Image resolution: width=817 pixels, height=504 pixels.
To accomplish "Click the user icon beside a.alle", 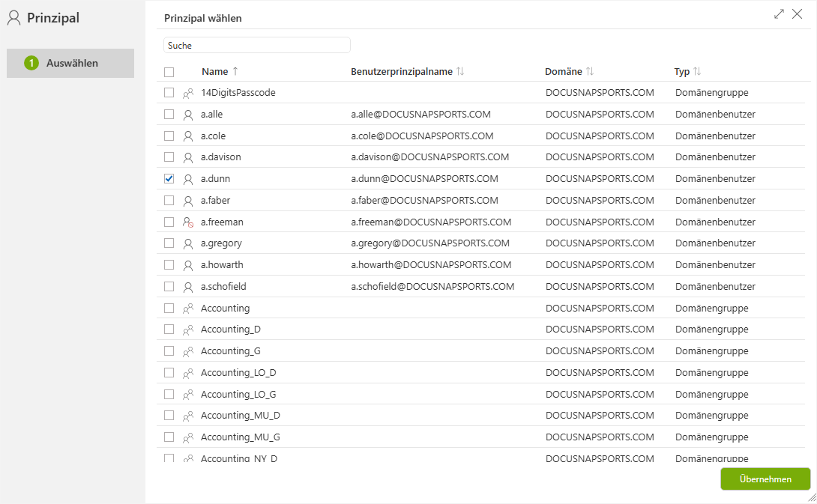I will click(188, 115).
